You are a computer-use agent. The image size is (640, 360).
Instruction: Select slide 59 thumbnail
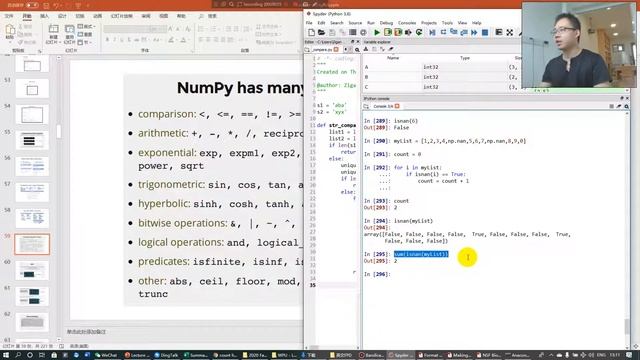pos(32,244)
